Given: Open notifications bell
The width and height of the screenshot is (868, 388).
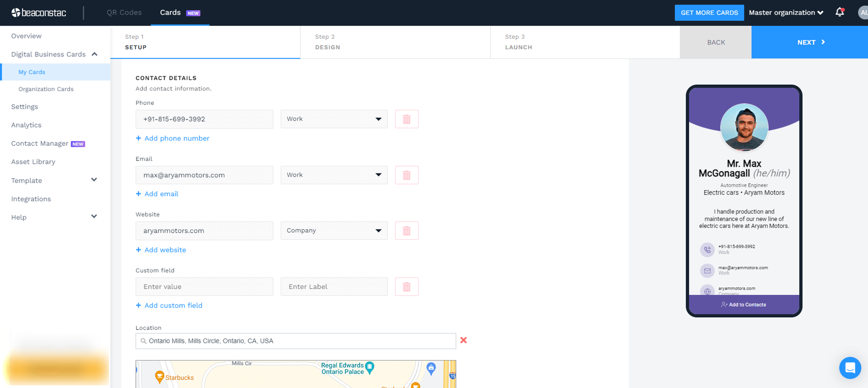Looking at the screenshot, I should (x=839, y=12).
